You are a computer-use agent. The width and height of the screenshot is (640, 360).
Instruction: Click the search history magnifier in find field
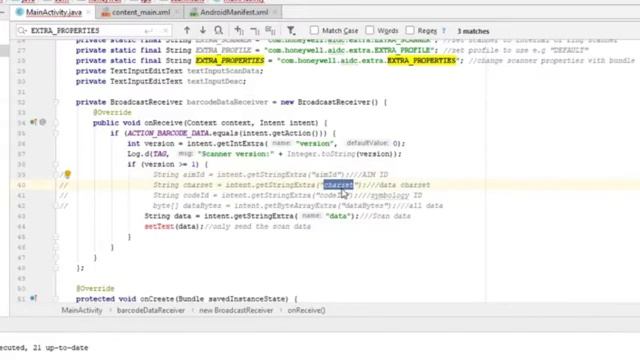(x=22, y=31)
